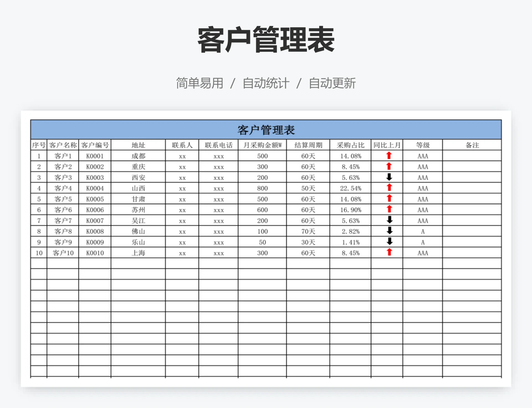This screenshot has width=532, height=408.
Task: Select the AAA grade cell of 客户1
Action: (x=423, y=156)
